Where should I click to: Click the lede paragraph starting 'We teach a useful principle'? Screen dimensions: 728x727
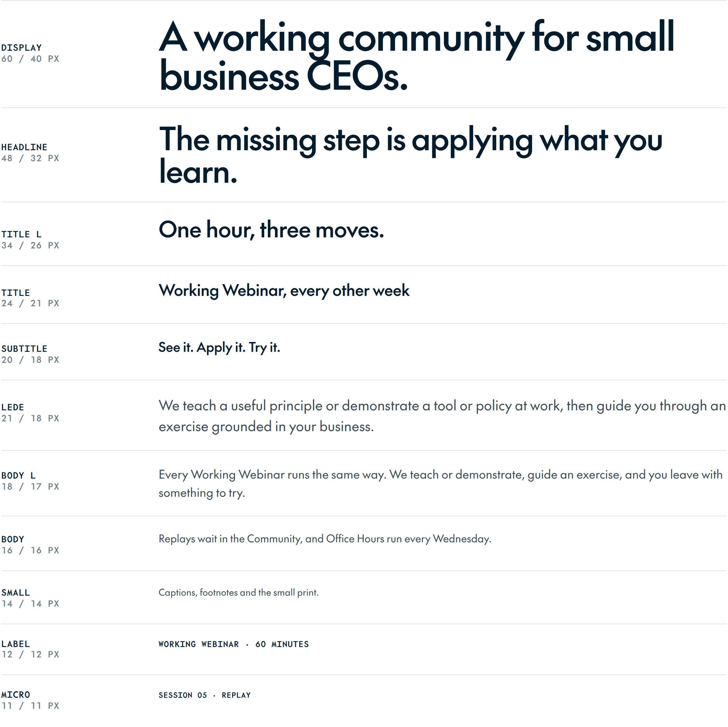point(442,416)
